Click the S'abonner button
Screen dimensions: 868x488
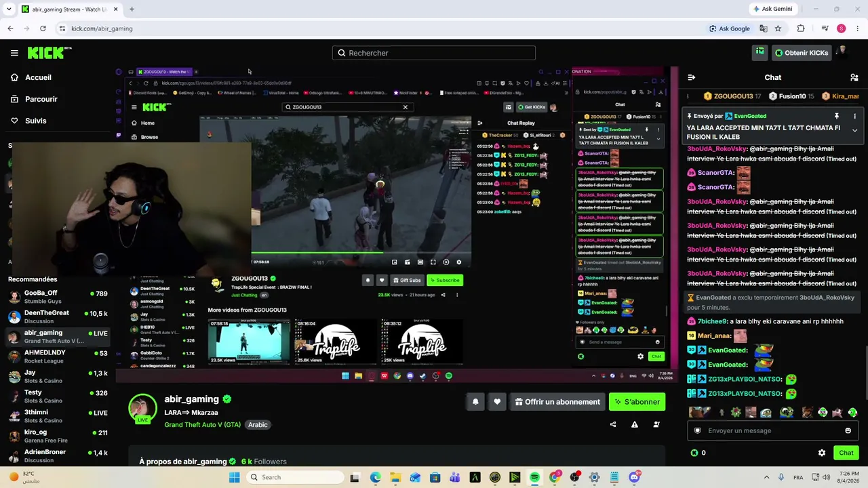637,402
